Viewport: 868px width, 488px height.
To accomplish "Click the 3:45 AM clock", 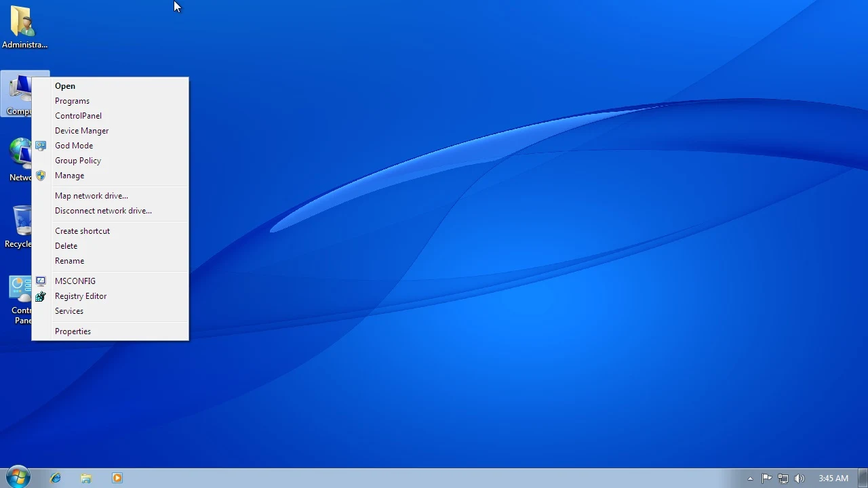I will pos(833,478).
